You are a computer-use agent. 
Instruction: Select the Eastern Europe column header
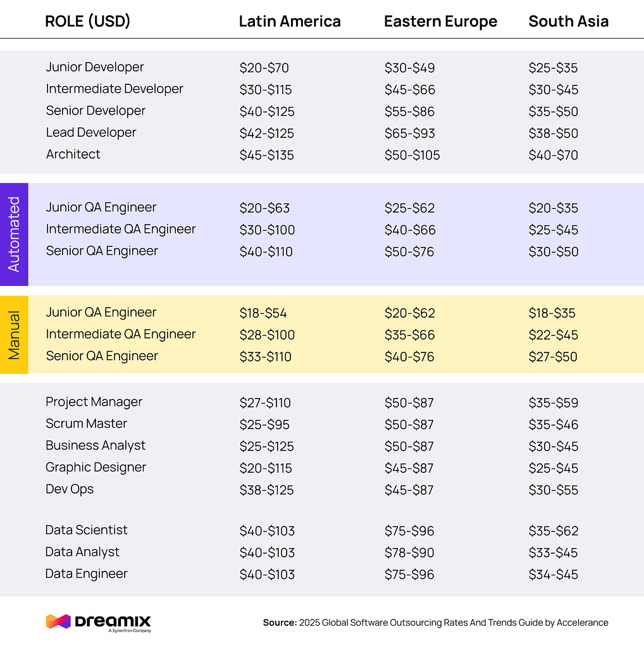point(440,22)
